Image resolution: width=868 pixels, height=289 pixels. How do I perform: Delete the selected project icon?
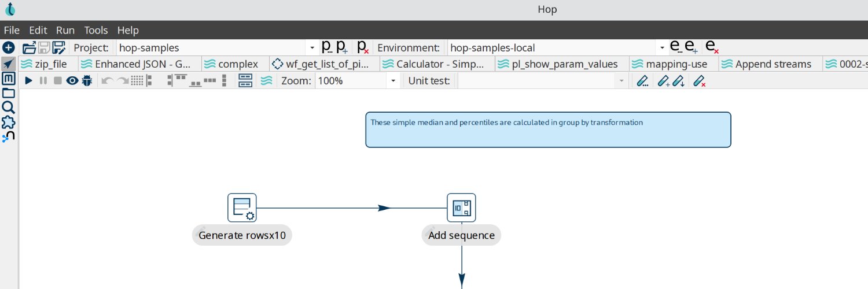(x=363, y=47)
